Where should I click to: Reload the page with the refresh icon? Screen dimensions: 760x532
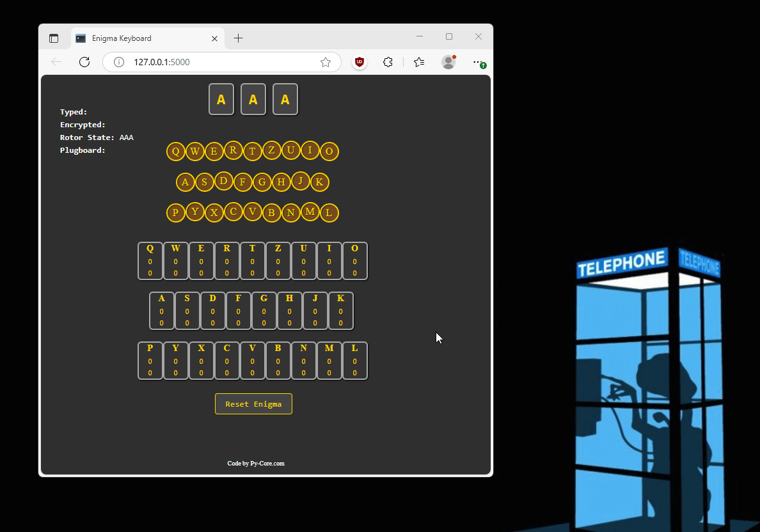coord(84,62)
